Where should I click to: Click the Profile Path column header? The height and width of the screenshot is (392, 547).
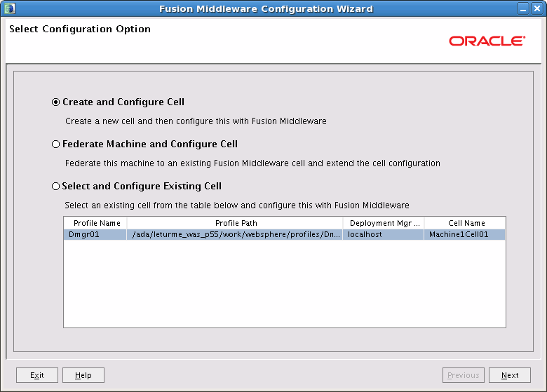pos(235,223)
